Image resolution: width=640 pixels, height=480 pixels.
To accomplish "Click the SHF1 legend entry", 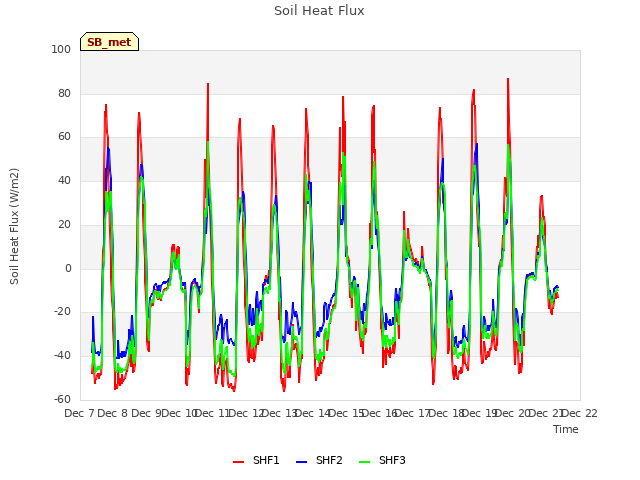I will (256, 460).
